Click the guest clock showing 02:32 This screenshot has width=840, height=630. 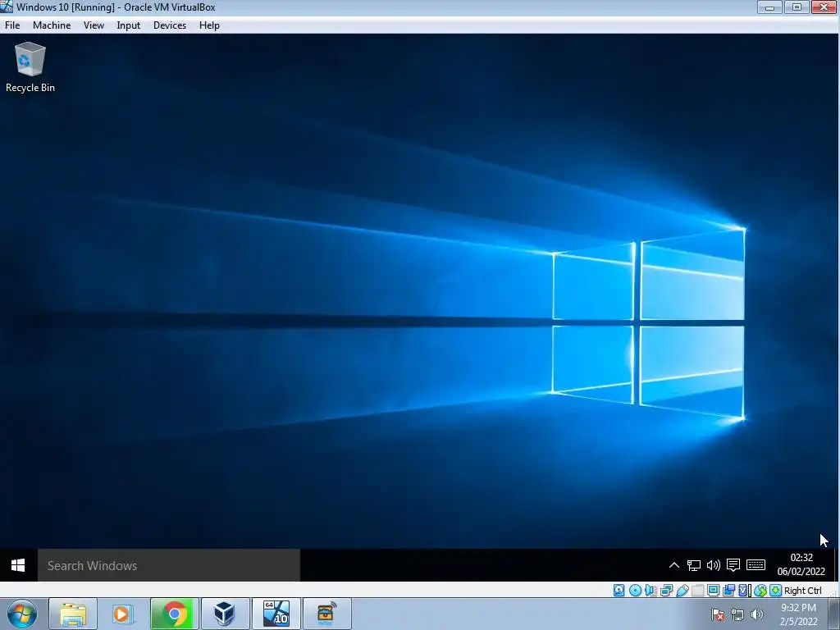[801, 564]
